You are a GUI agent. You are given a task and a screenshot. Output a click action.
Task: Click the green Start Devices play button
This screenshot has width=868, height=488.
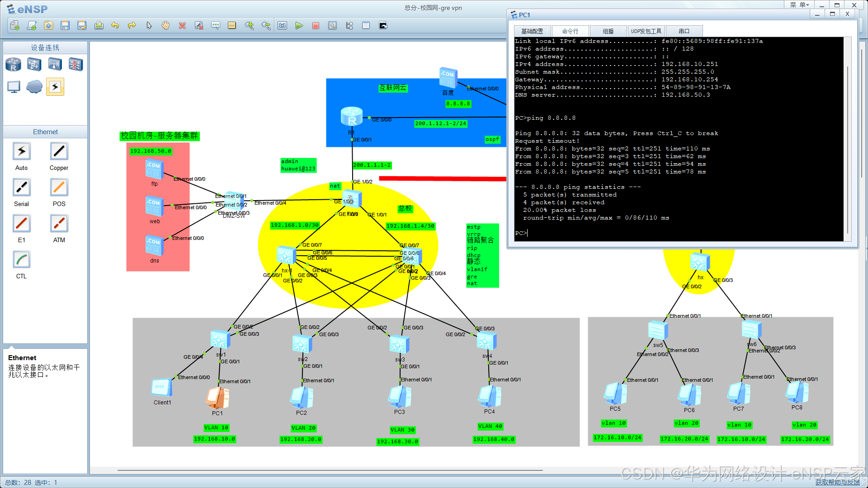click(299, 26)
